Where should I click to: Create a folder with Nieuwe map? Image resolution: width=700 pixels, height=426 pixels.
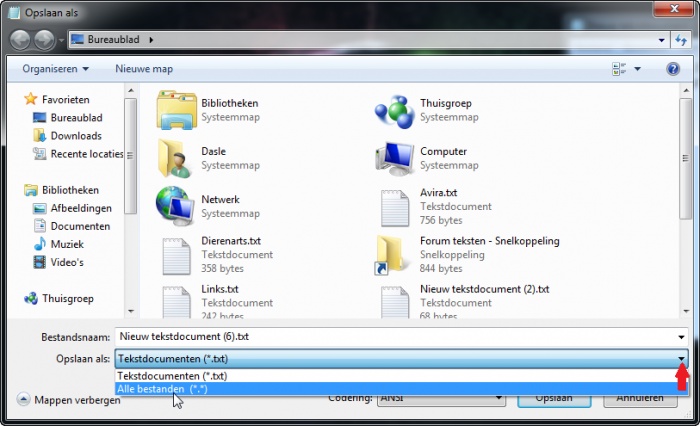click(144, 69)
